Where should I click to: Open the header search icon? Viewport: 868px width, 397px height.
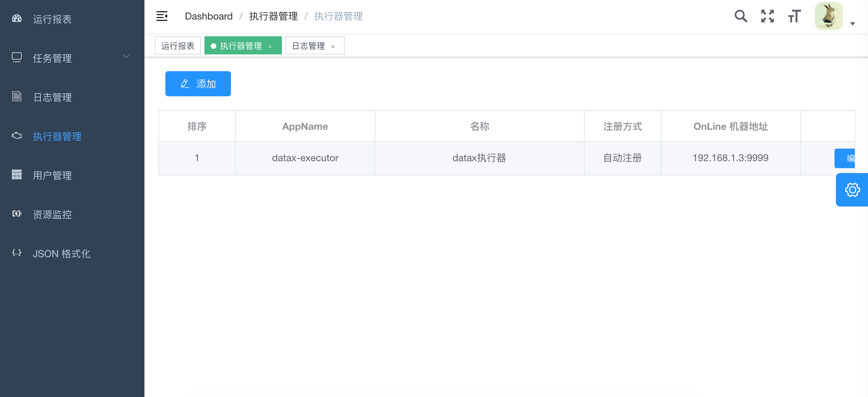tap(741, 16)
